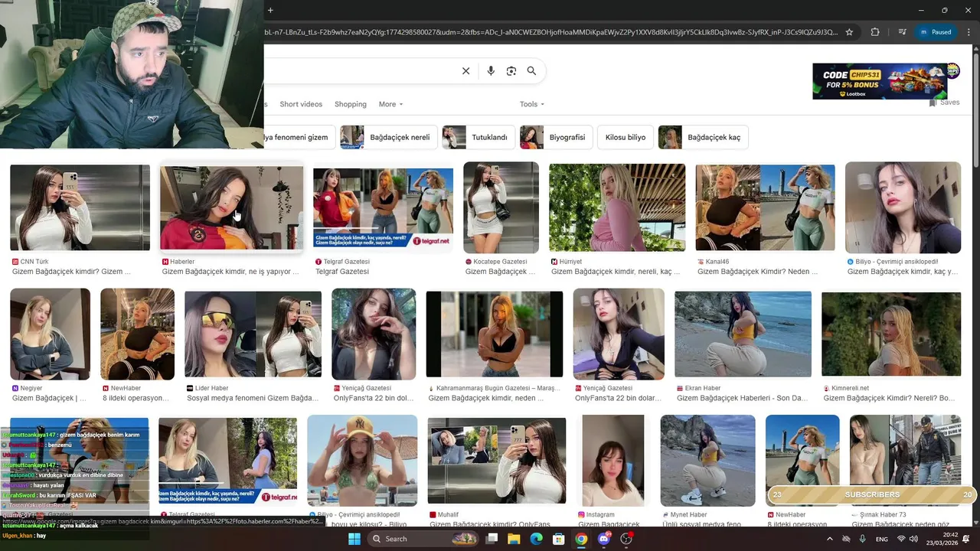Click the 'NewHaber' source label in second row

pos(126,388)
